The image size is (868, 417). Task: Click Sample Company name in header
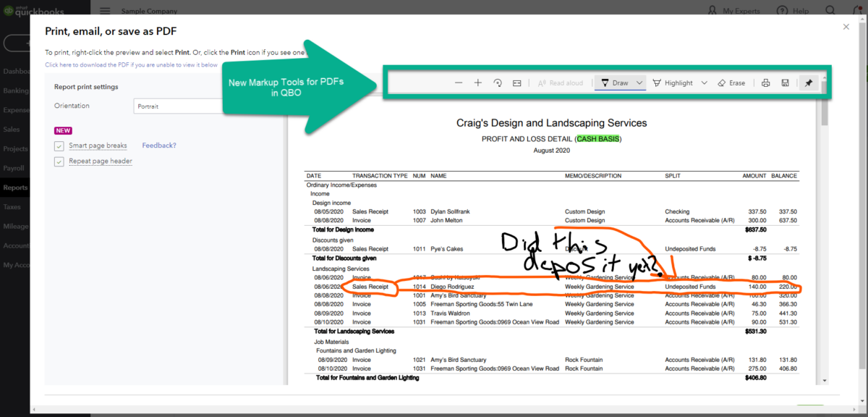[148, 11]
